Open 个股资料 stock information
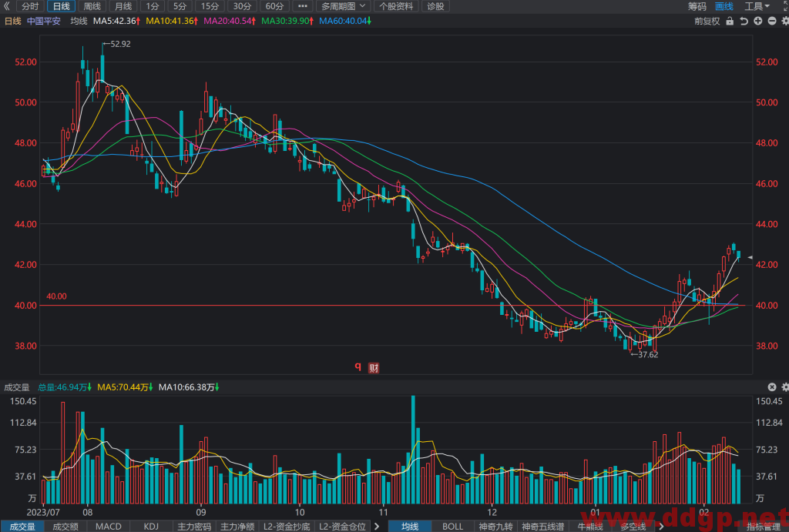The image size is (789, 532). (396, 6)
